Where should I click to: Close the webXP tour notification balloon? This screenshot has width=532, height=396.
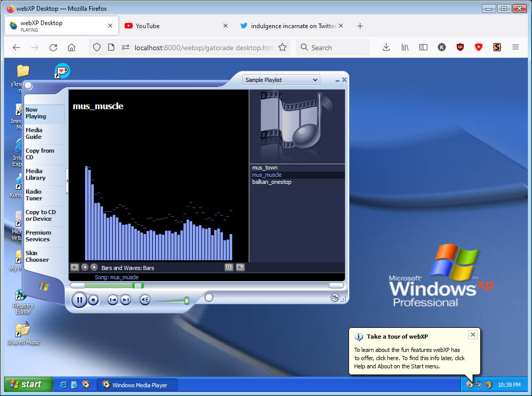click(473, 335)
